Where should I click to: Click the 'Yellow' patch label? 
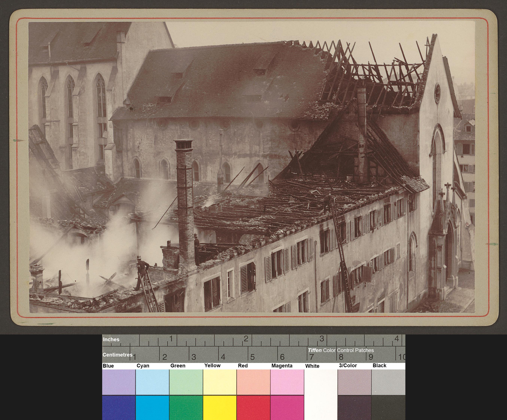click(x=212, y=366)
